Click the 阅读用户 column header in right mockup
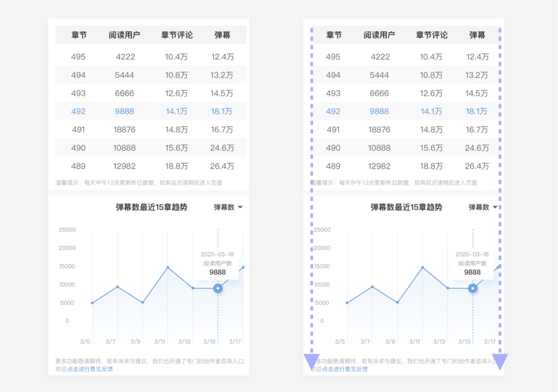Image resolution: width=558 pixels, height=392 pixels. 379,35
